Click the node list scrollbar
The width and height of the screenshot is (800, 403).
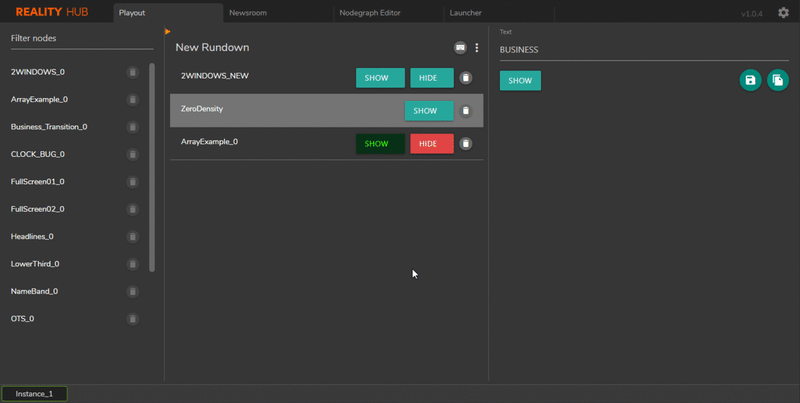[152, 167]
